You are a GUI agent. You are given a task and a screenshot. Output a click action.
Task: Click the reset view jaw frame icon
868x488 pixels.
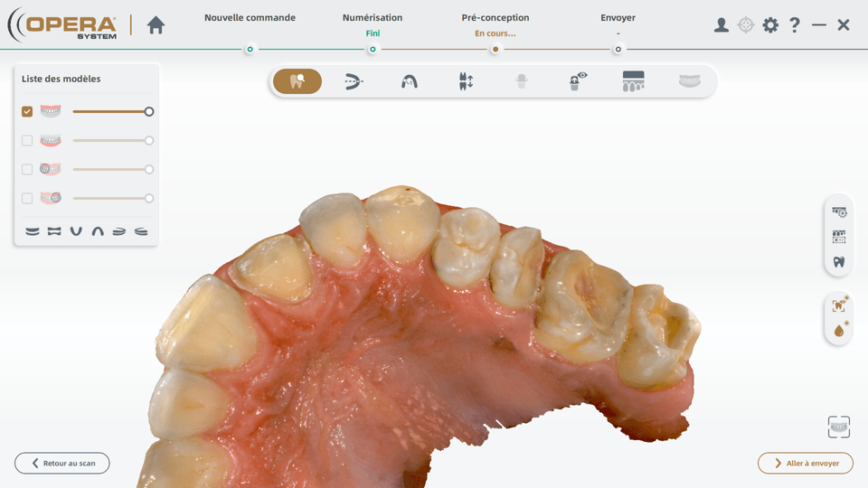pos(838,427)
